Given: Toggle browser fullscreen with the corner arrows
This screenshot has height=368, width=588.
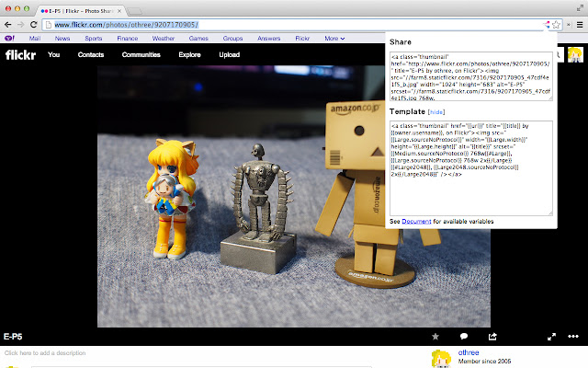Looking at the screenshot, I should coord(580,8).
